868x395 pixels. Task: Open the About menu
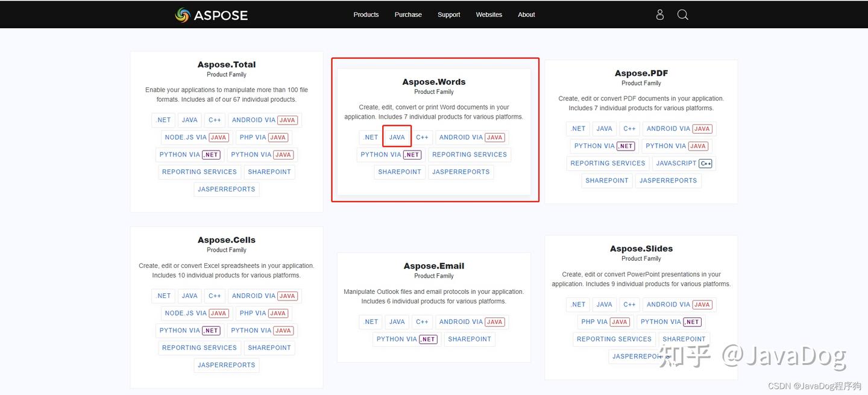[x=526, y=14]
